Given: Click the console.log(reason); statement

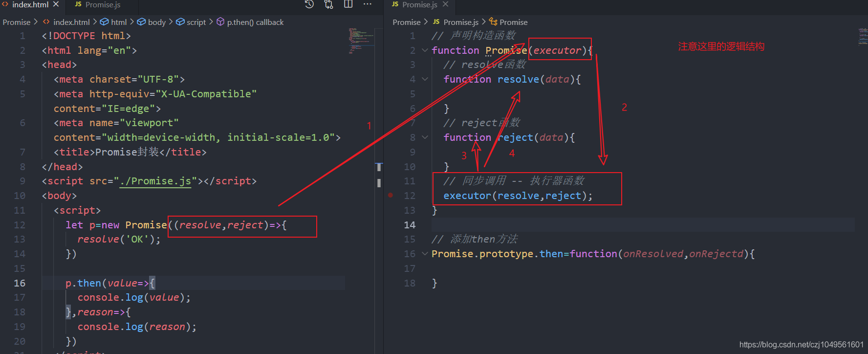Looking at the screenshot, I should pos(137,327).
